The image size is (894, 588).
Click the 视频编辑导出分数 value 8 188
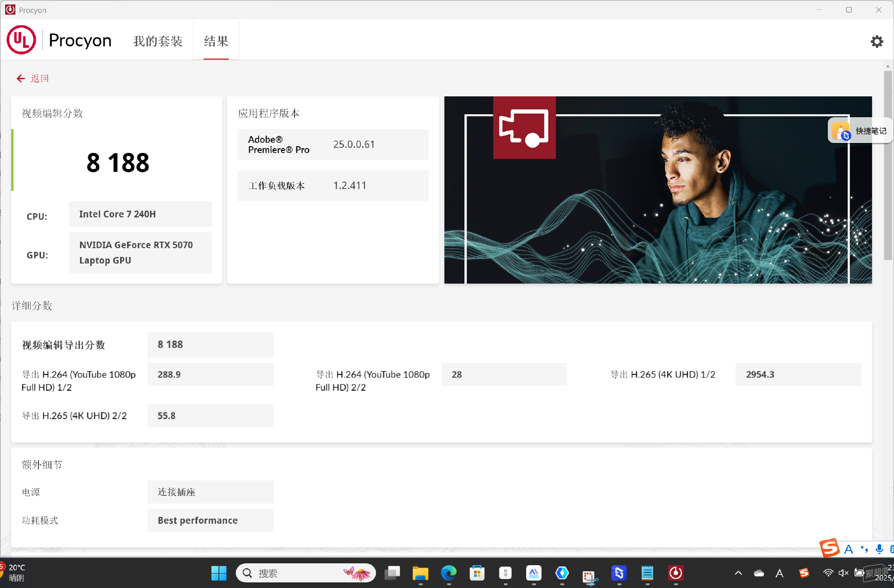[210, 345]
